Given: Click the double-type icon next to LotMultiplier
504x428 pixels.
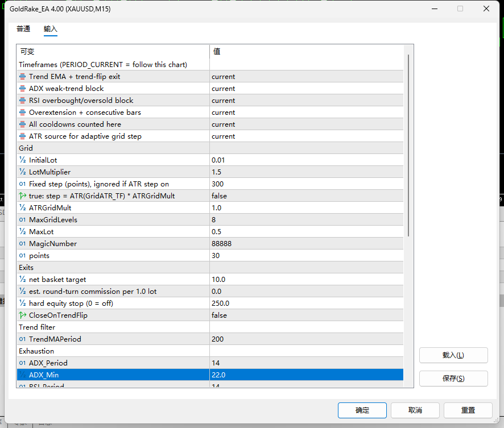Looking at the screenshot, I should click(23, 172).
